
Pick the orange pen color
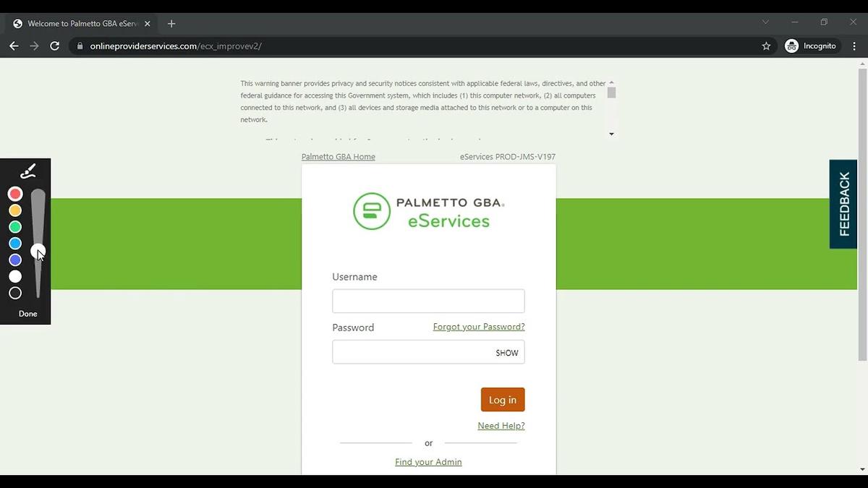point(15,210)
